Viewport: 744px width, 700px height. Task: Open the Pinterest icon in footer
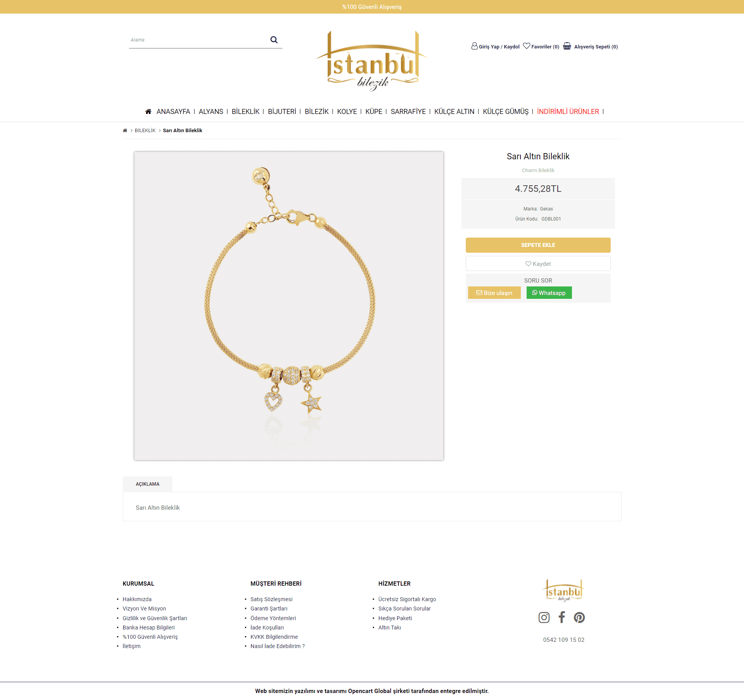coord(579,617)
